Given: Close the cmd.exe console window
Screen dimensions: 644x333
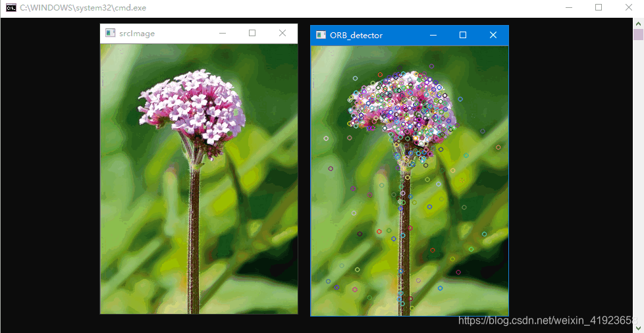Looking at the screenshot, I should point(629,7).
